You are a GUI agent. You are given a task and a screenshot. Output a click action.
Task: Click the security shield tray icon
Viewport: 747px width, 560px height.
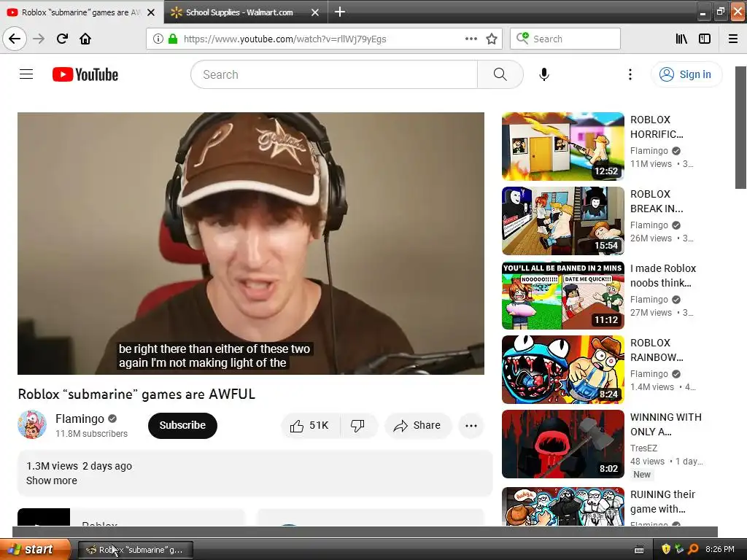point(666,550)
